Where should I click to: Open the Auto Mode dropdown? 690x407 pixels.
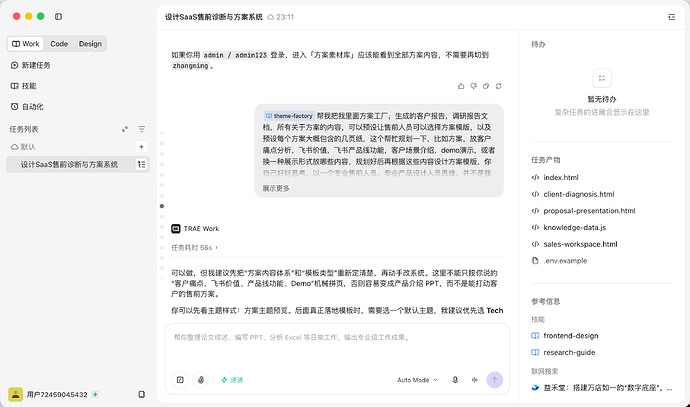click(417, 380)
